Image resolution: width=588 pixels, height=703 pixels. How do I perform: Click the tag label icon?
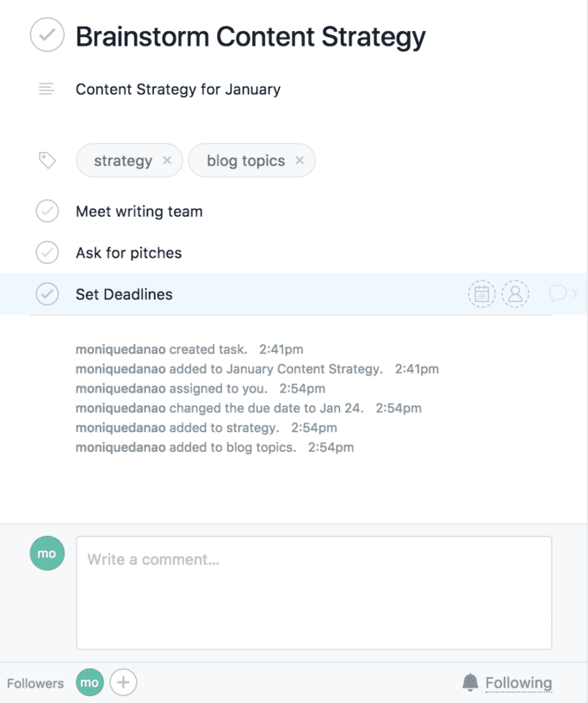(47, 160)
